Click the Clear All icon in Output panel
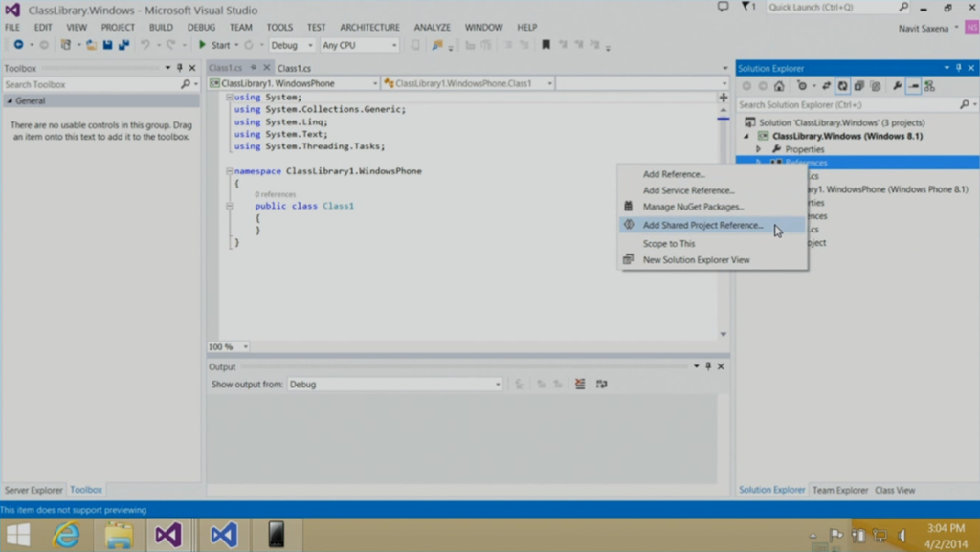Screen dimensions: 980x552 click(580, 384)
